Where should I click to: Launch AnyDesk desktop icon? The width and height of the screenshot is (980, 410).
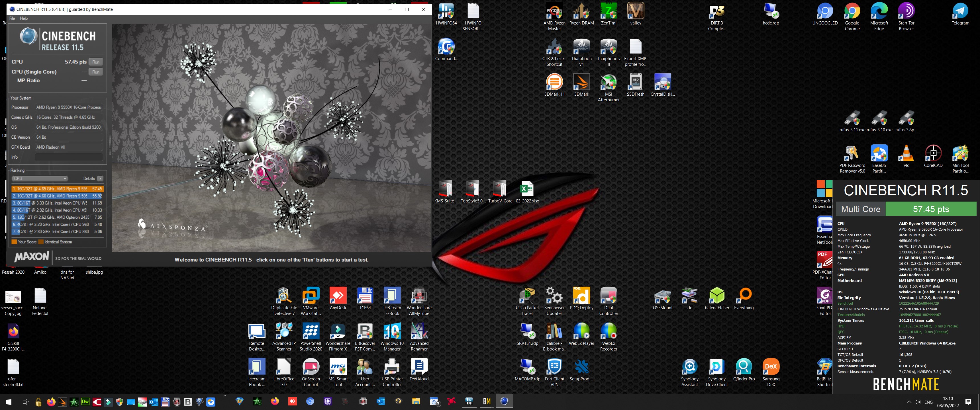338,299
